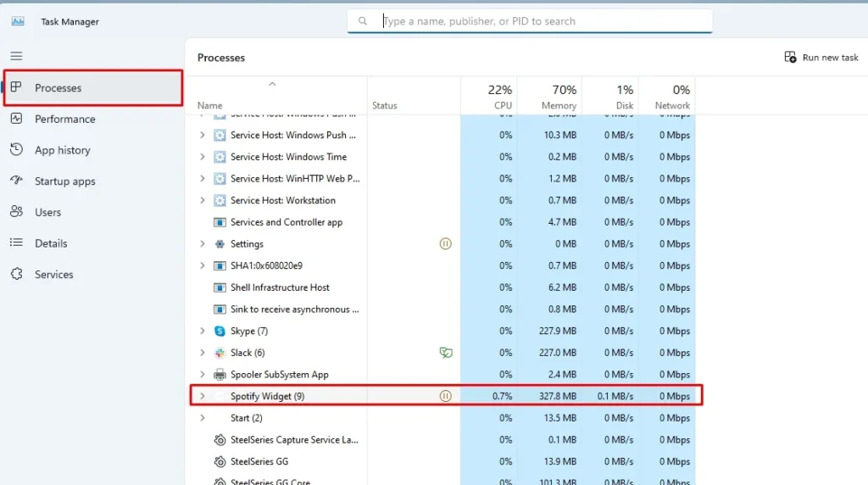The height and width of the screenshot is (485, 868).
Task: Expand the Service Host: Workstation row
Action: tap(202, 200)
